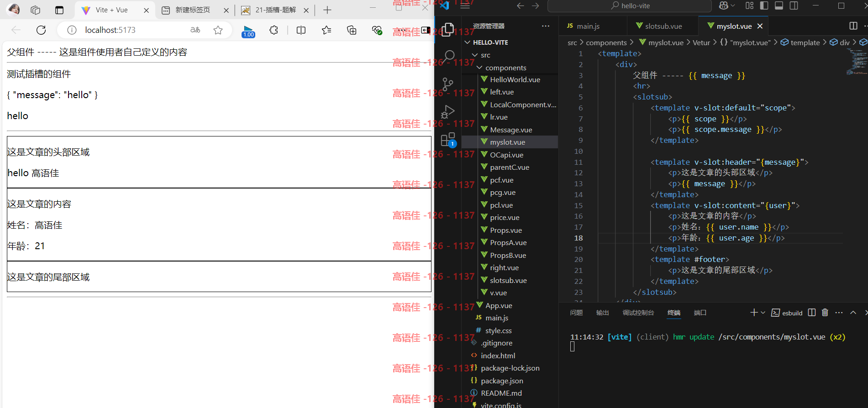Image resolution: width=868 pixels, height=408 pixels.
Task: Click breadcrumb template segment
Action: tap(805, 42)
